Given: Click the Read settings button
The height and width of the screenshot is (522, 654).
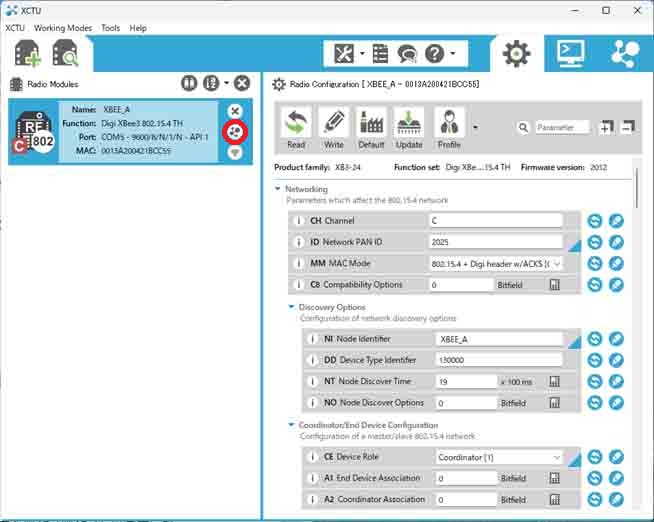Looking at the screenshot, I should 296,128.
